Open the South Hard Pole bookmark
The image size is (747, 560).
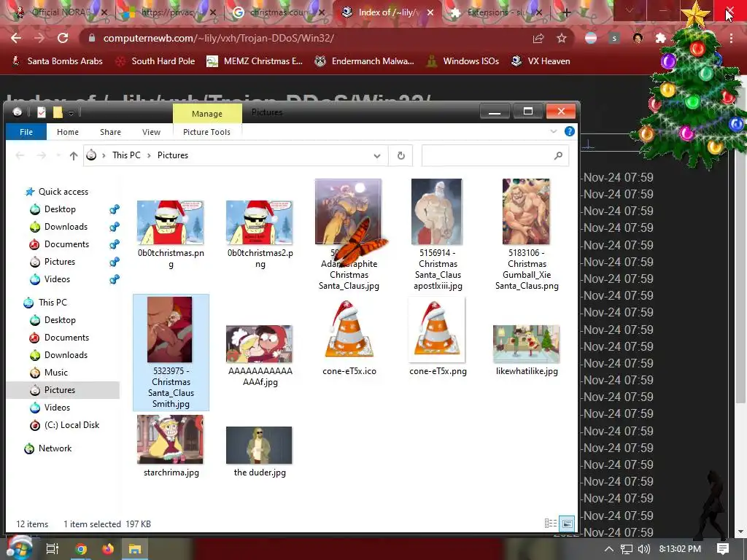tap(155, 61)
